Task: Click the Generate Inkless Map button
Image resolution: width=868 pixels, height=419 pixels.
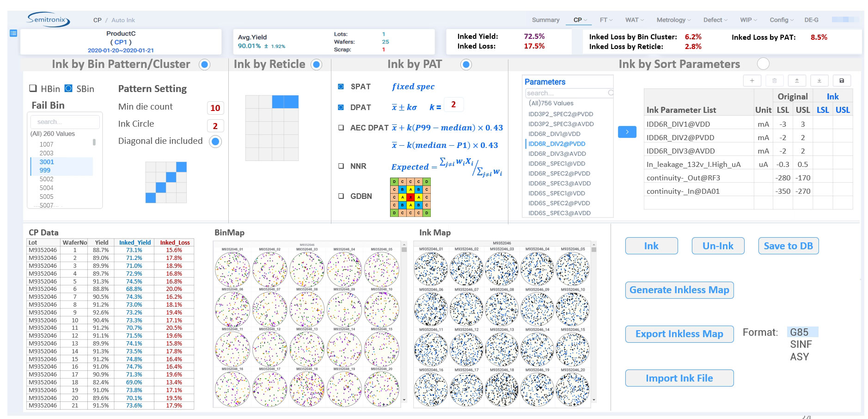Action: click(x=679, y=290)
